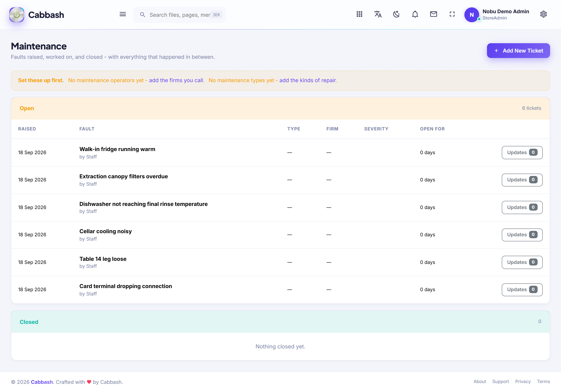
Task: Open Updates for Dishwasher rinse temperature ticket
Action: point(522,207)
